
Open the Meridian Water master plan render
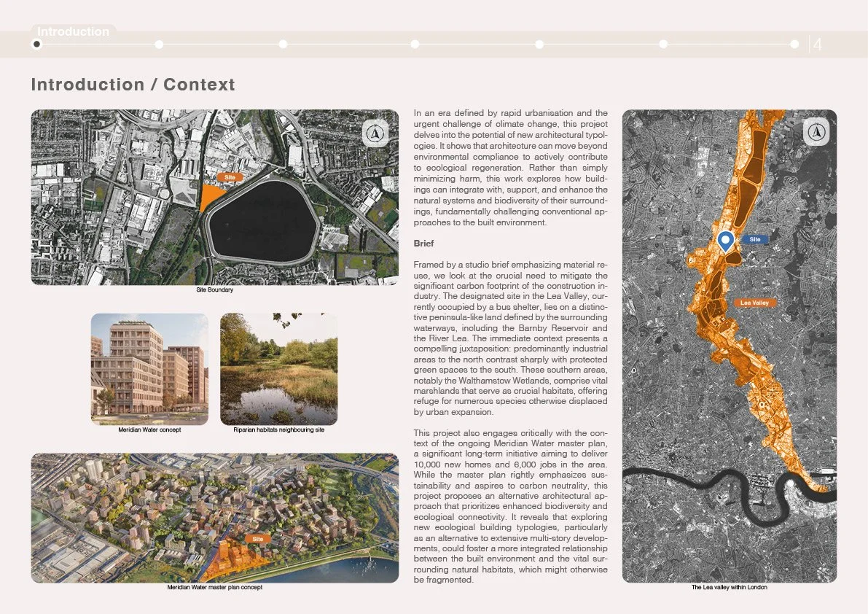[215, 518]
